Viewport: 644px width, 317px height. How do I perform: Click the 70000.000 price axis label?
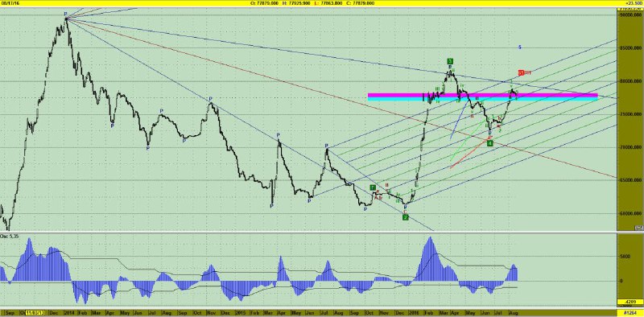[x=632, y=147]
